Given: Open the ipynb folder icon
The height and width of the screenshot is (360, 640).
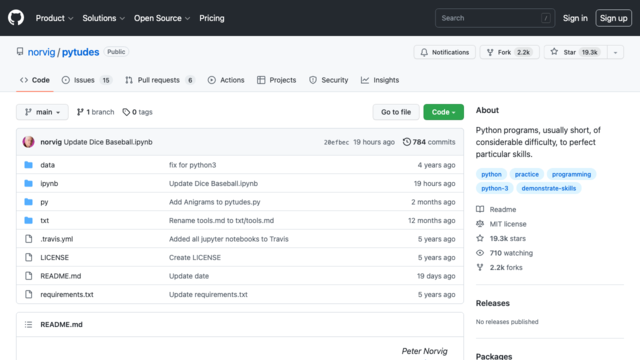Looking at the screenshot, I should point(29,183).
